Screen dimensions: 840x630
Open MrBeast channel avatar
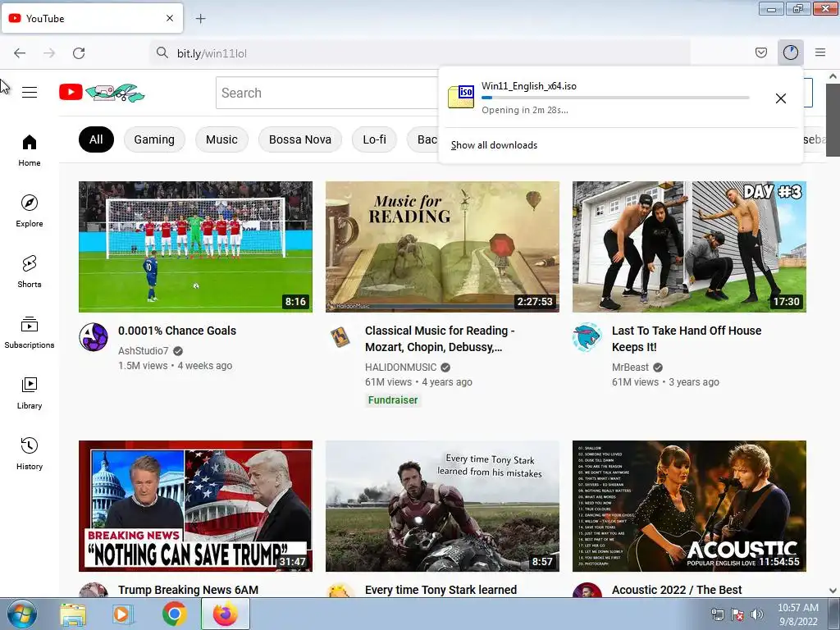coord(587,337)
